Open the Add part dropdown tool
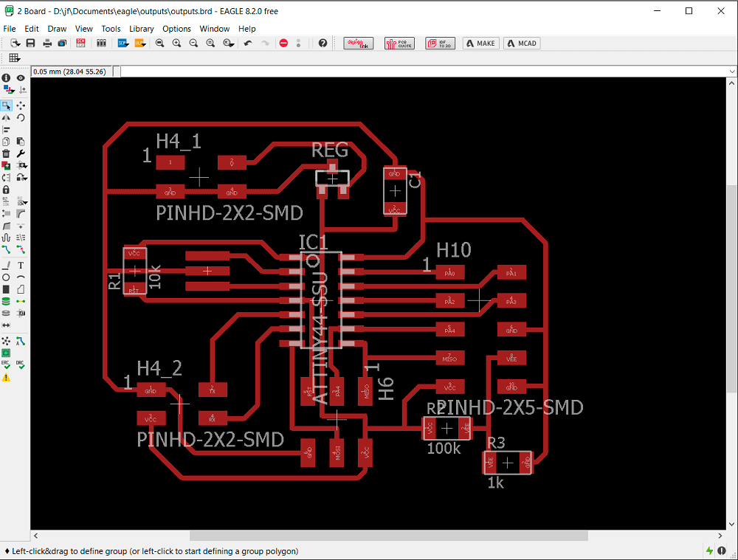The height and width of the screenshot is (560, 738). [22, 165]
